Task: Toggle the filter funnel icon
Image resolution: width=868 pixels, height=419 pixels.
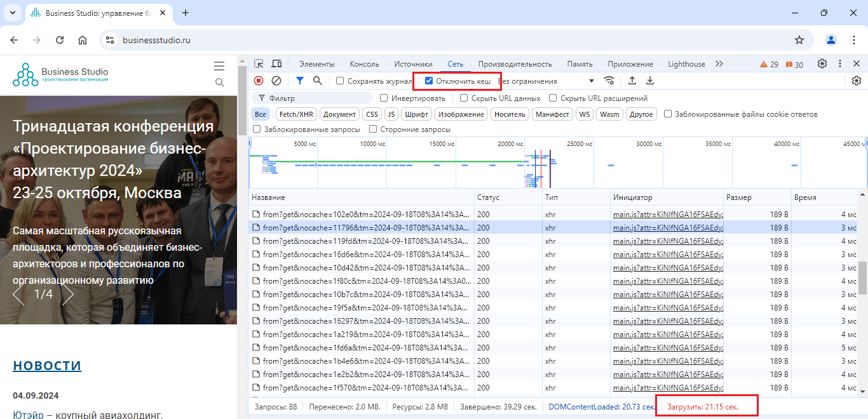Action: [300, 81]
